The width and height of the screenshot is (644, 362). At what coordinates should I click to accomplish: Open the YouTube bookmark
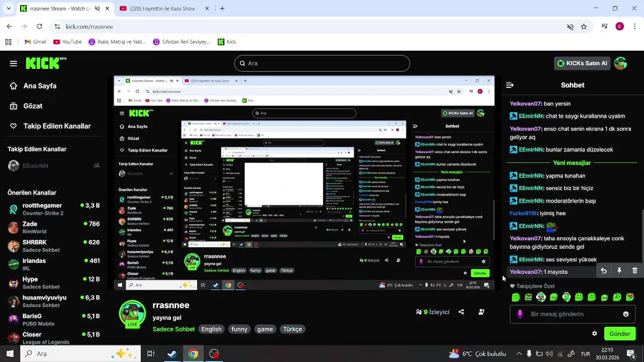tap(67, 42)
